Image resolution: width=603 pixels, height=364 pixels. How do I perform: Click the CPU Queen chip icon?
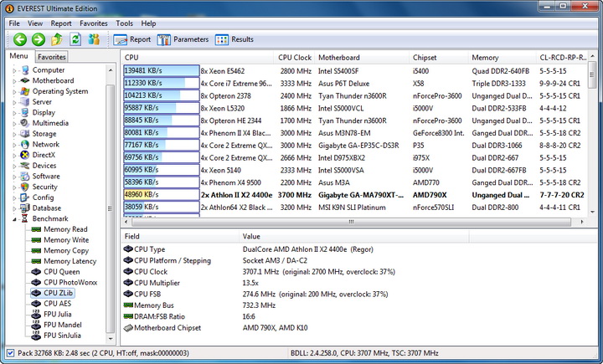tap(36, 272)
